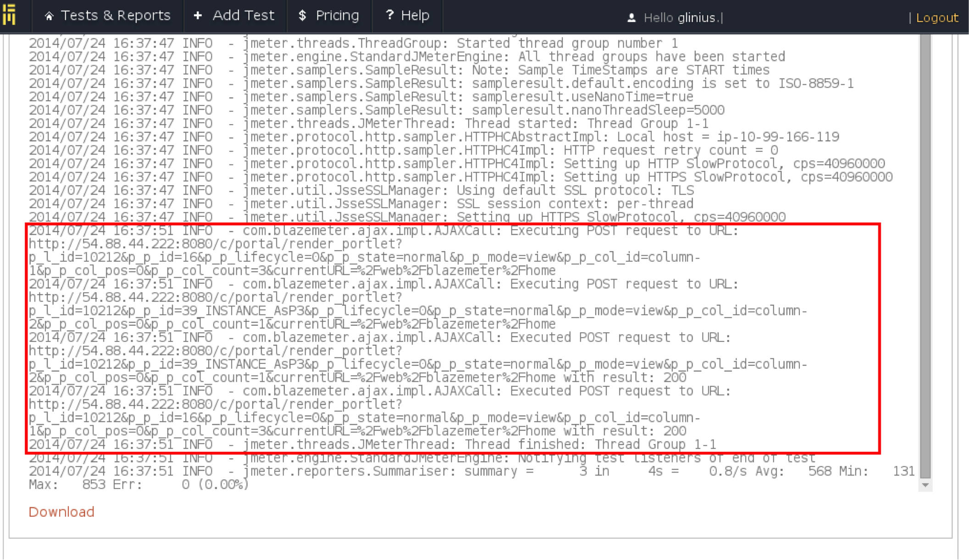Screen dimensions: 969x560
Task: Click the glinius username link
Action: [696, 18]
